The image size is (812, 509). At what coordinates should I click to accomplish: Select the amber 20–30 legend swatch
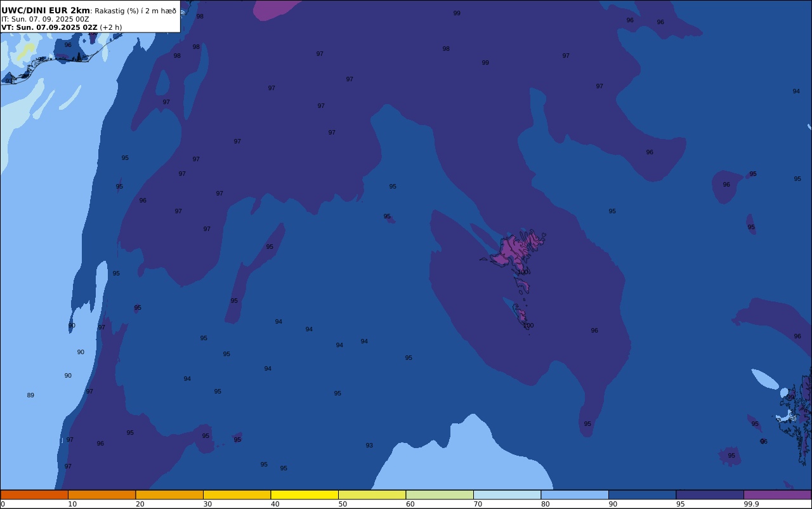pos(169,494)
